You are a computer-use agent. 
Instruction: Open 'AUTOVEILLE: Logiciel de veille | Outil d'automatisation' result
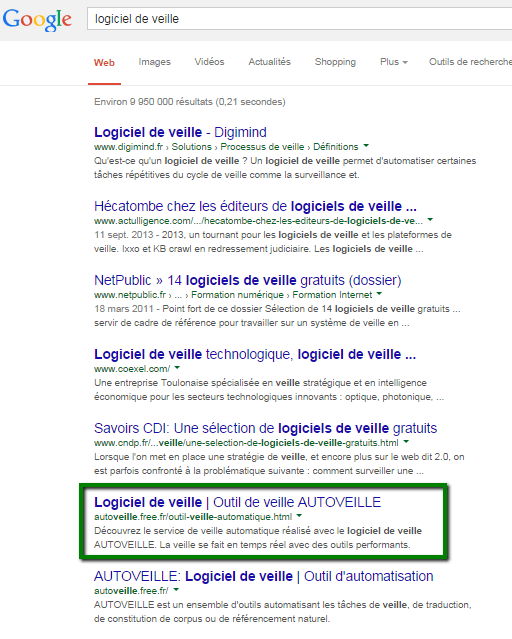point(263,576)
